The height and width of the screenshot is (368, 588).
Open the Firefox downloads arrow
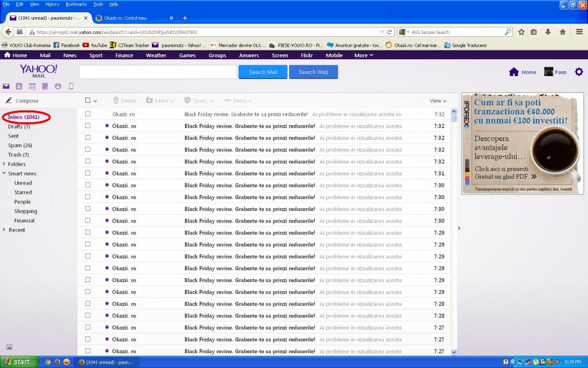[548, 32]
